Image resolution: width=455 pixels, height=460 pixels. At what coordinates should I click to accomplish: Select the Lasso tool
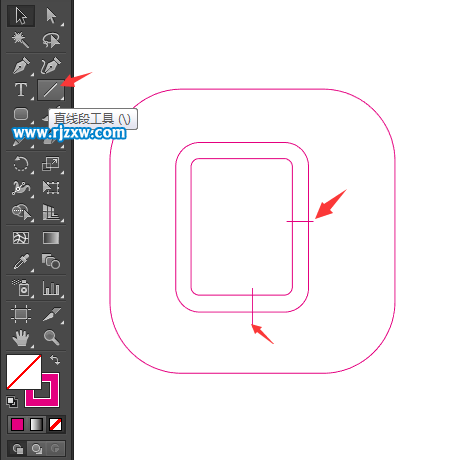coord(51,40)
